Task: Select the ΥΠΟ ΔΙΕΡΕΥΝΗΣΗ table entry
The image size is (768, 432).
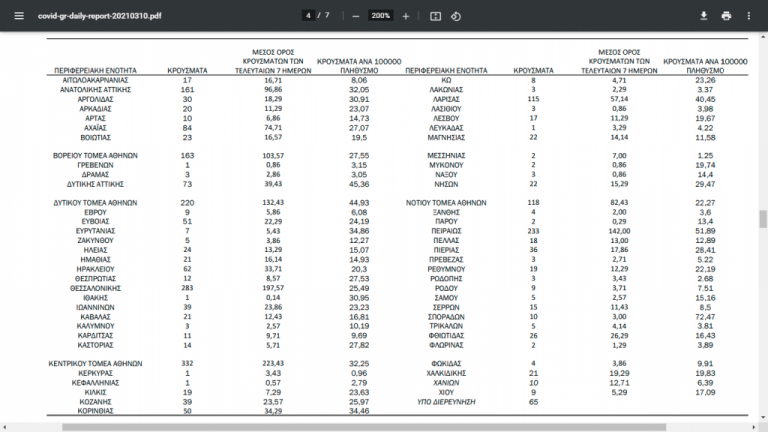Action: point(446,402)
